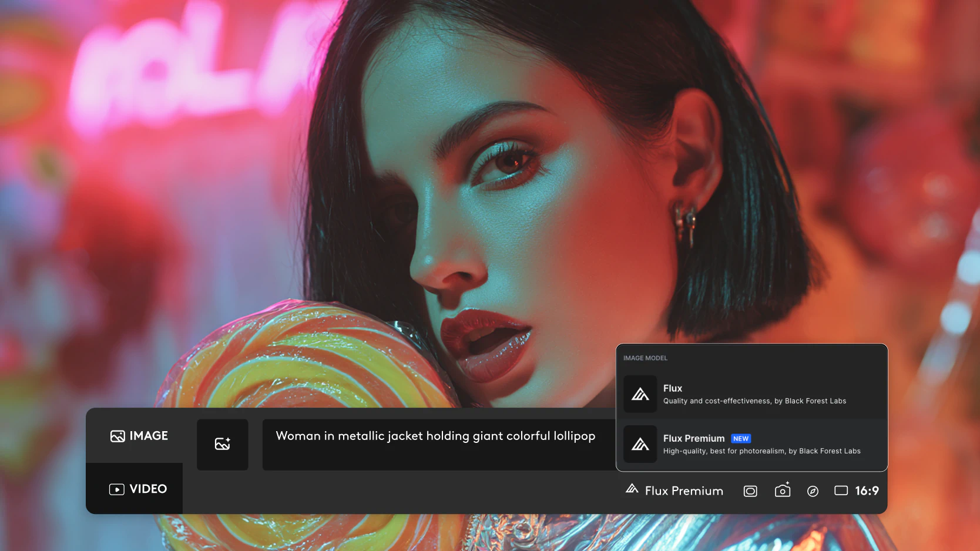Click the compass icon in toolbar
The image size is (980, 551).
(x=813, y=491)
